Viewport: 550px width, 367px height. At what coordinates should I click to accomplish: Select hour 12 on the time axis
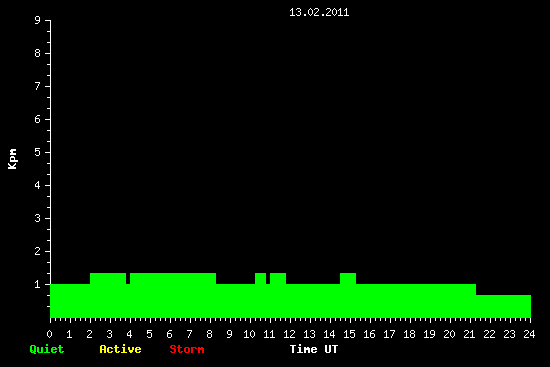pyautogui.click(x=289, y=334)
